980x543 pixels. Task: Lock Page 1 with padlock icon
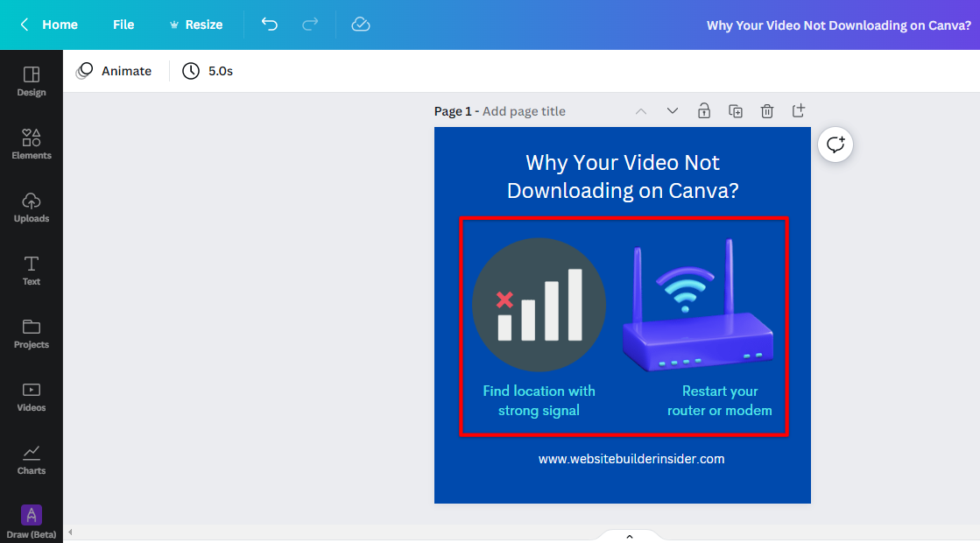(x=703, y=111)
